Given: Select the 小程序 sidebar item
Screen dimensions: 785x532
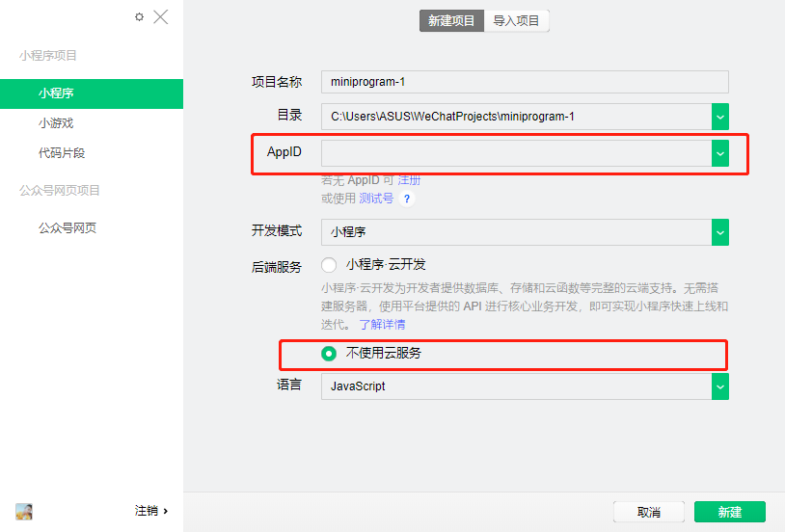Looking at the screenshot, I should 92,93.
